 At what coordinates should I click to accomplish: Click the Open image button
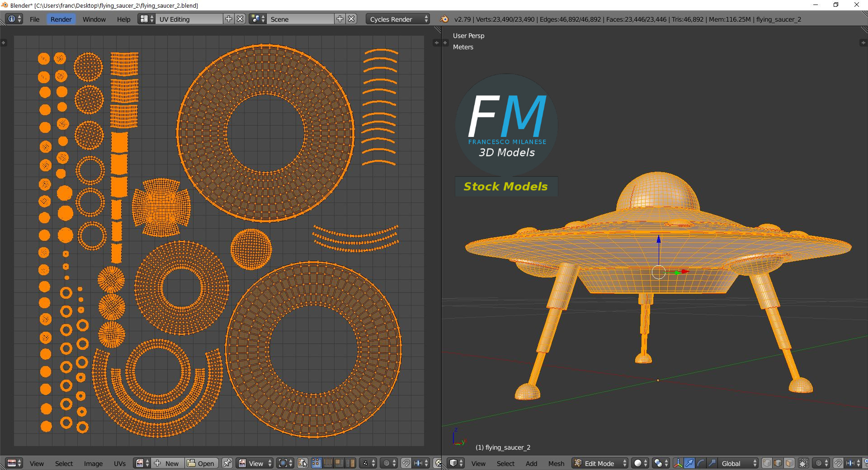coord(201,463)
